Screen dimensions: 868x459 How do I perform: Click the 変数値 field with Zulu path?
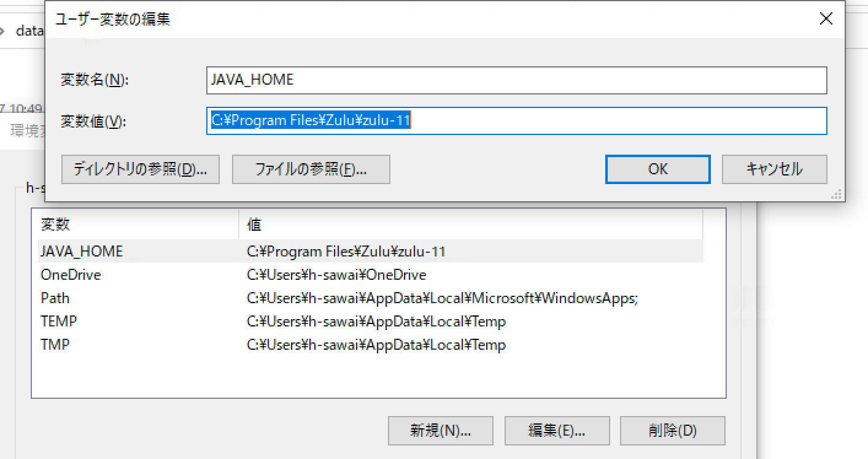click(517, 121)
